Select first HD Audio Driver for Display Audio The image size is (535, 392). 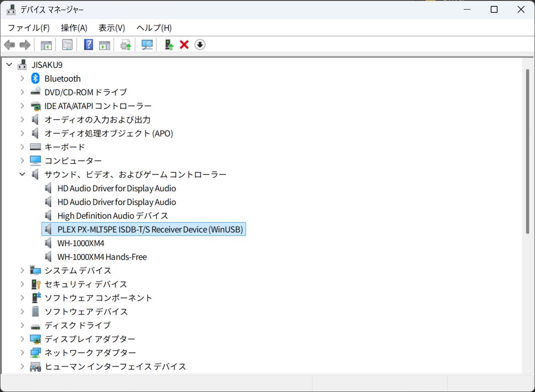coord(117,188)
